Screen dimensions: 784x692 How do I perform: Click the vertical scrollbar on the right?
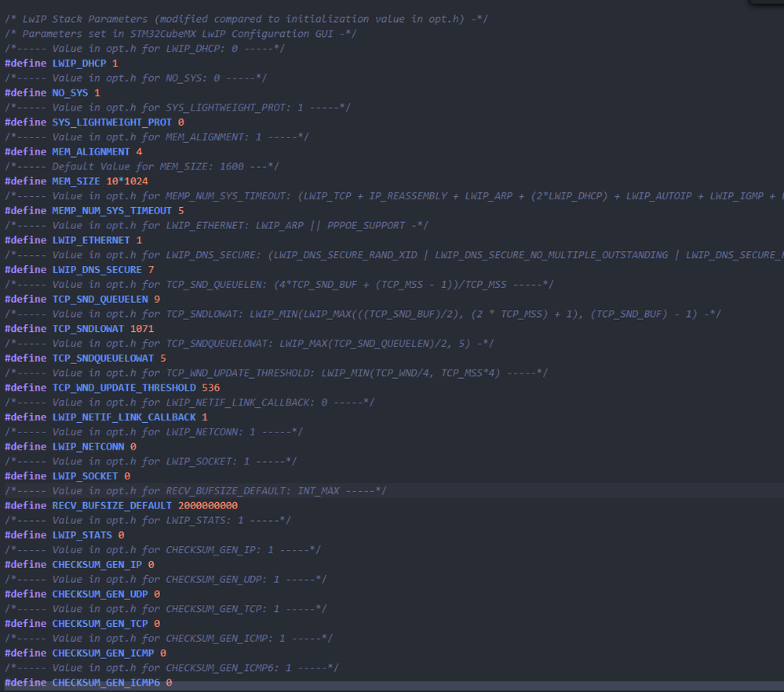click(779, 345)
